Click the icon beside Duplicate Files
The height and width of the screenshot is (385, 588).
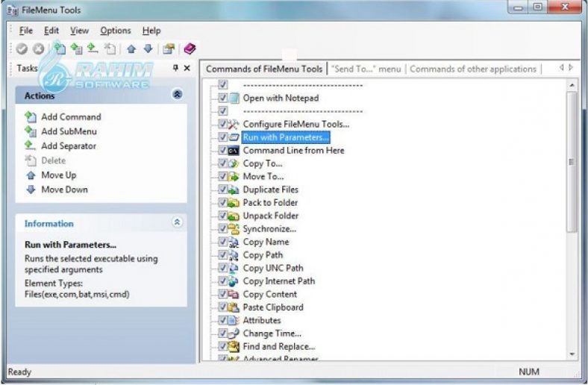[234, 190]
